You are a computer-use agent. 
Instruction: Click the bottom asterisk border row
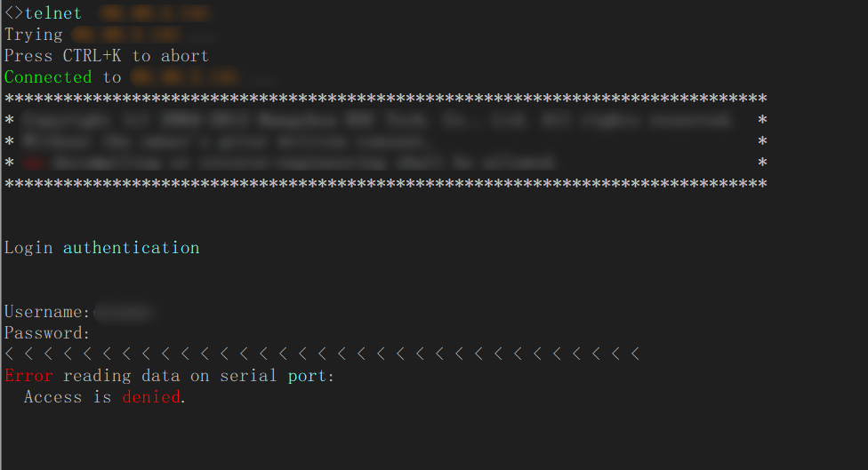click(385, 184)
